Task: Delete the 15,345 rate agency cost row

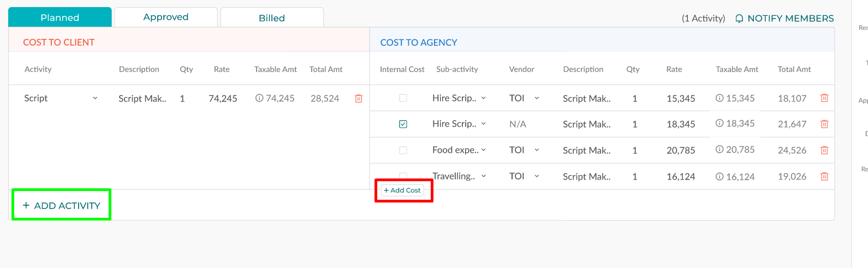Action: [824, 98]
